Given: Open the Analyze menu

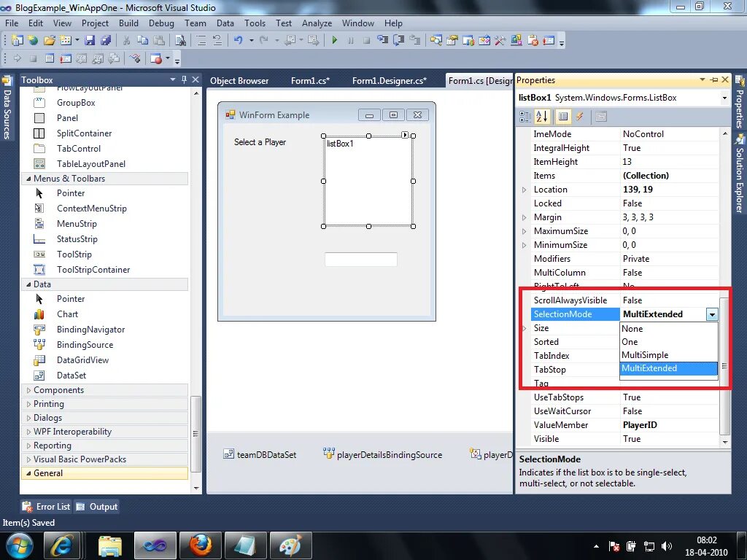Looking at the screenshot, I should (x=317, y=23).
